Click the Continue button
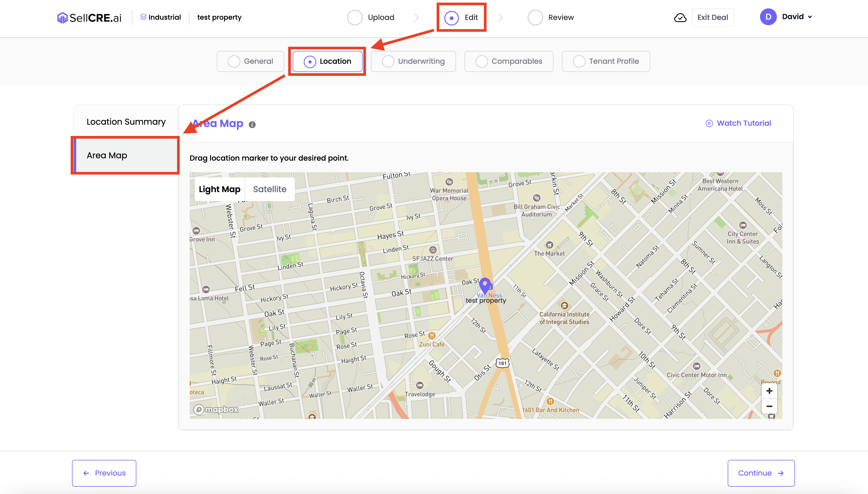This screenshot has width=868, height=494. pos(761,473)
